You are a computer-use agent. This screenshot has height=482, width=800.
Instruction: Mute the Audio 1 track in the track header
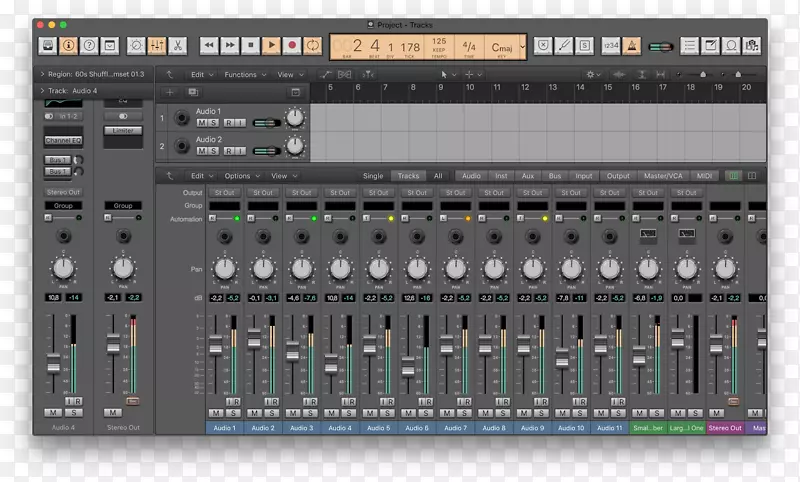(203, 123)
